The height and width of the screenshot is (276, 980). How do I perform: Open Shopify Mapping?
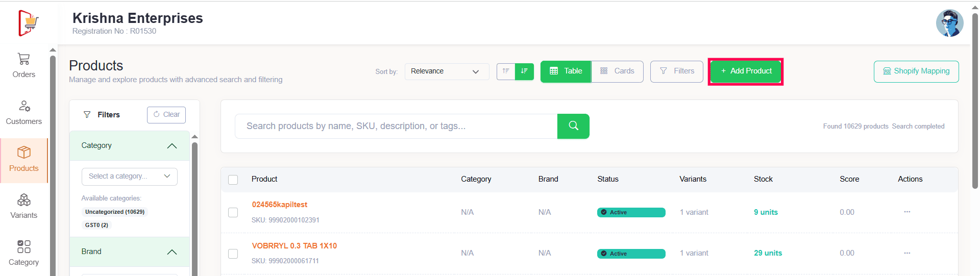(916, 71)
